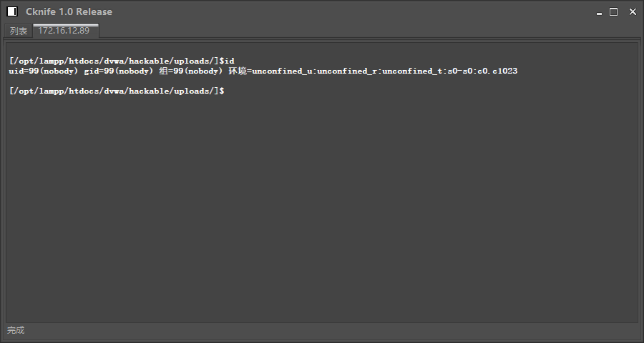Click the Cknife 1.0 Release title text
The width and height of the screenshot is (644, 343).
pos(69,11)
